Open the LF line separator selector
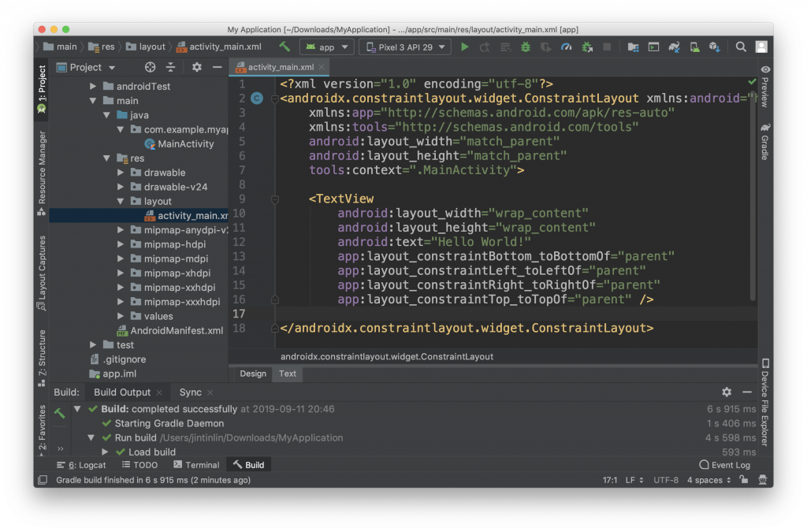The image size is (807, 532). tap(634, 479)
